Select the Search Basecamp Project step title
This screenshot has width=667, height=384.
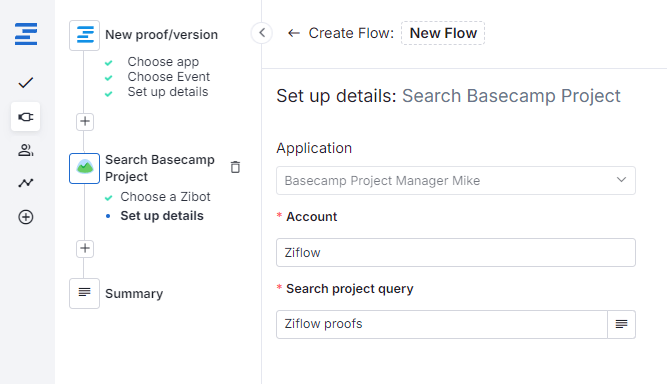(x=160, y=168)
